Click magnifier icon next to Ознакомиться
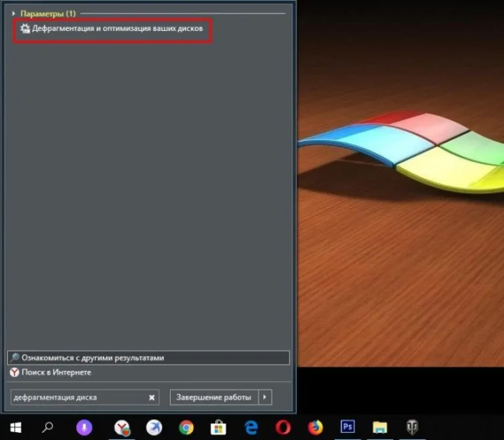This screenshot has width=504, height=440. pos(15,357)
